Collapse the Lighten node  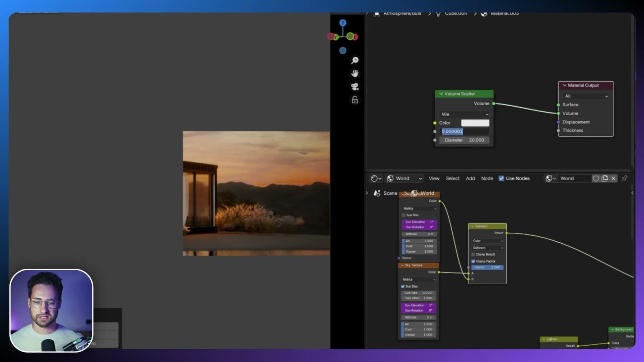tap(544, 339)
